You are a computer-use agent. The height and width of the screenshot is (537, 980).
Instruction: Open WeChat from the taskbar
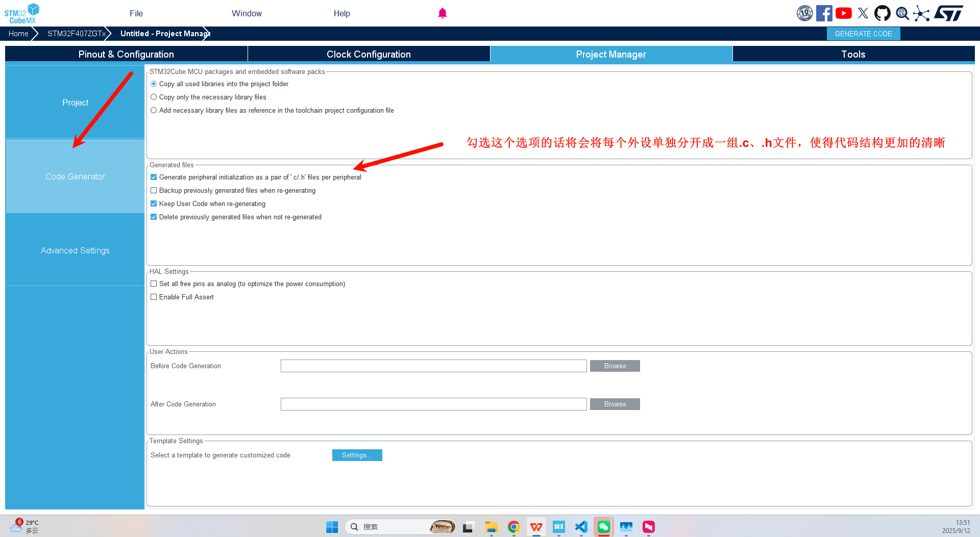(x=604, y=527)
